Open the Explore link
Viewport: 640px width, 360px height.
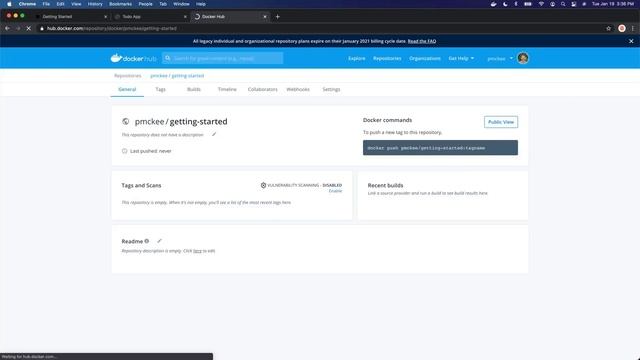pos(356,58)
